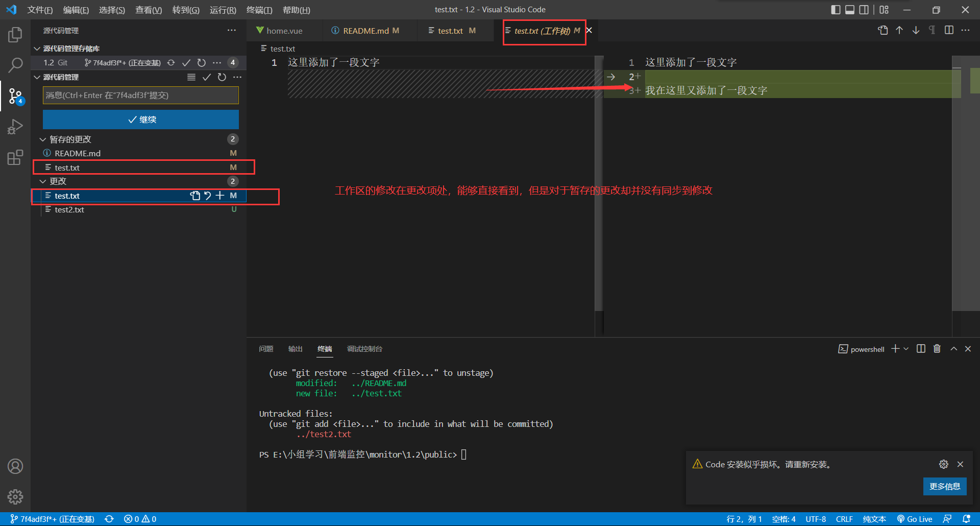Image resolution: width=980 pixels, height=526 pixels.
Task: Open notification gear settings
Action: 944,464
